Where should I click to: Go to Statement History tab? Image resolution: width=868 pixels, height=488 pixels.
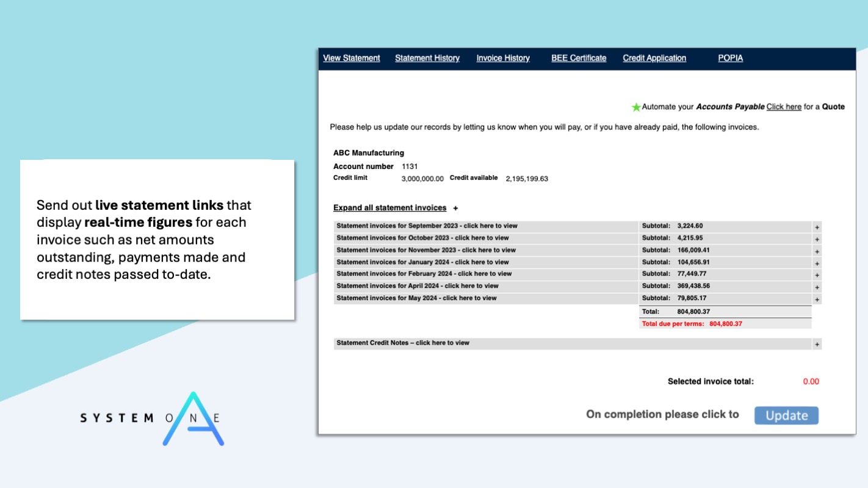pyautogui.click(x=427, y=58)
